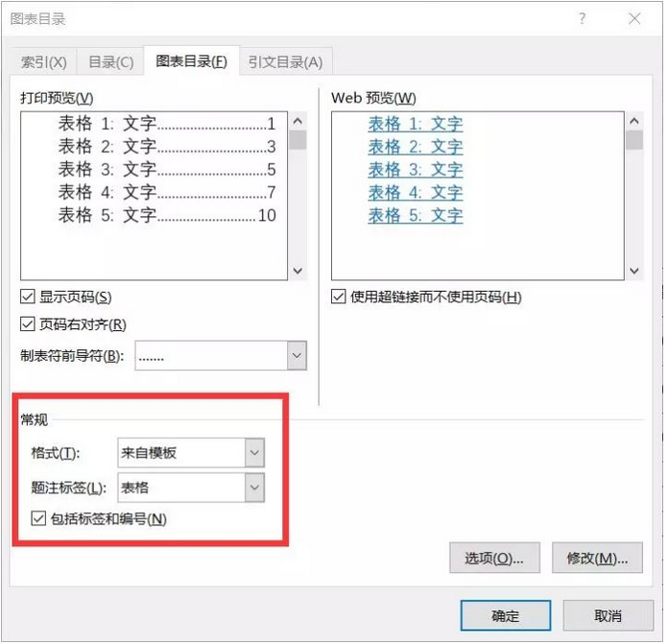This screenshot has height=644, width=668.
Task: Click the print preview scroll up arrow
Action: coord(298,121)
